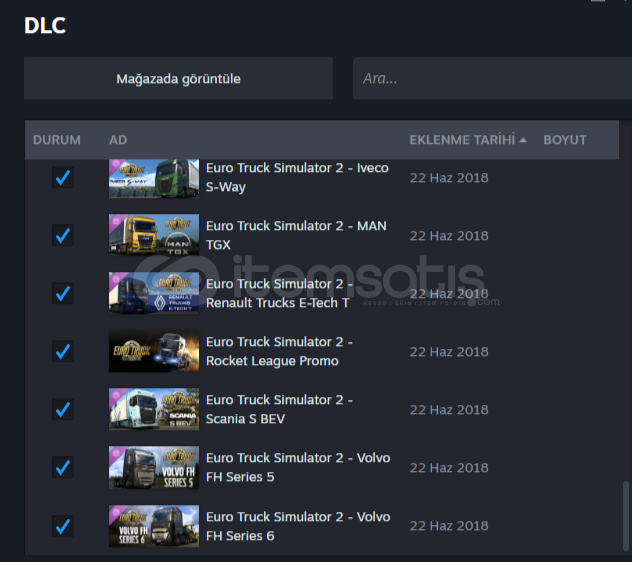632x562 pixels.
Task: Disable the Renault Trucks E-Tech T DLC
Action: 63,293
